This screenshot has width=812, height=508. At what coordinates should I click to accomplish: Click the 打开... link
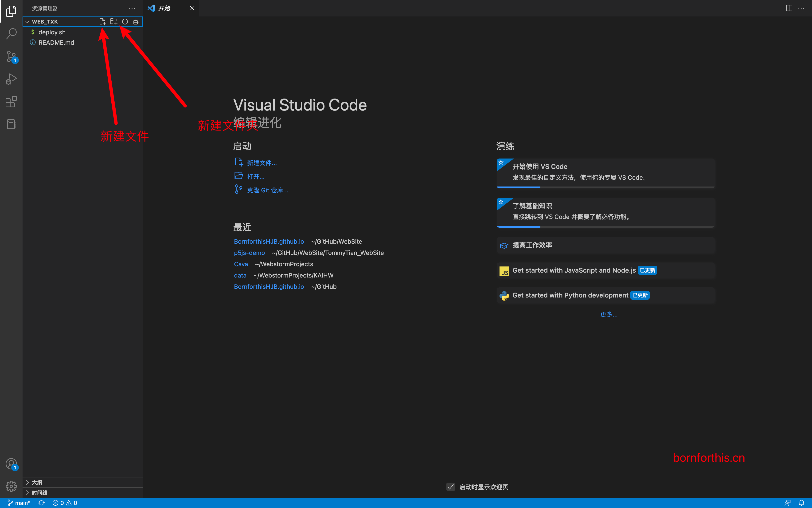250,176
